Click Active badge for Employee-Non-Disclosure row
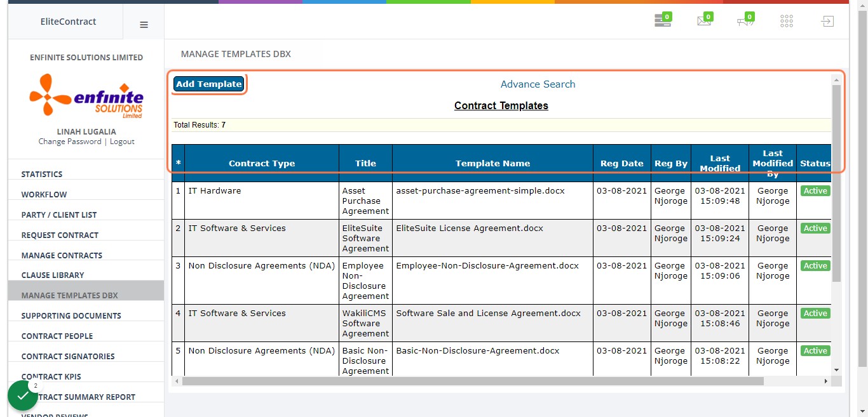 click(x=815, y=265)
